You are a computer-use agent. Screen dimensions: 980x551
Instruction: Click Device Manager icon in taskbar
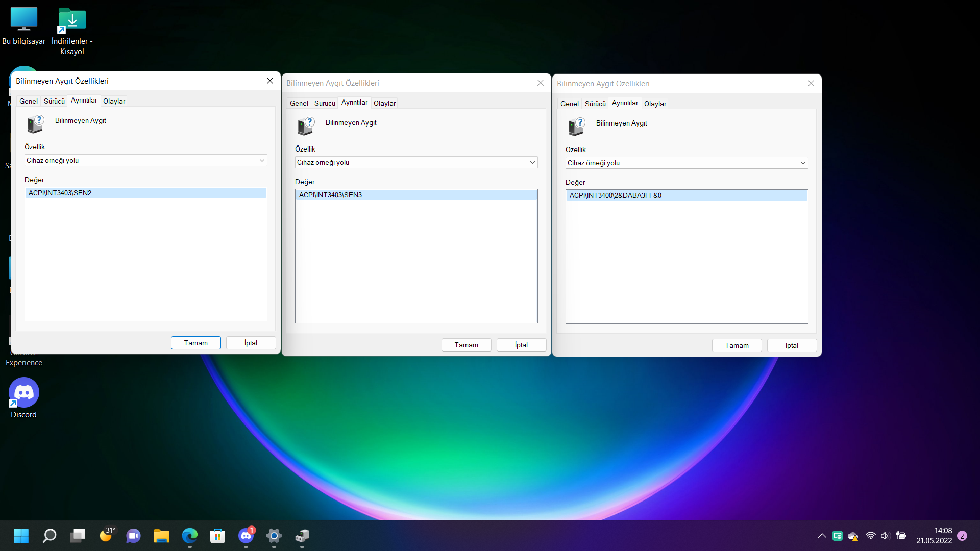click(302, 536)
